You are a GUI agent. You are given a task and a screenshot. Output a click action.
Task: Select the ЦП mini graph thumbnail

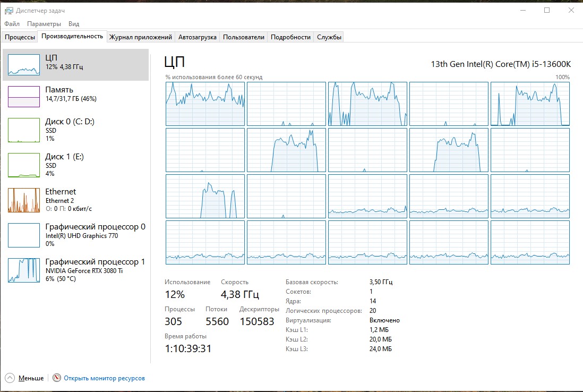click(x=24, y=64)
